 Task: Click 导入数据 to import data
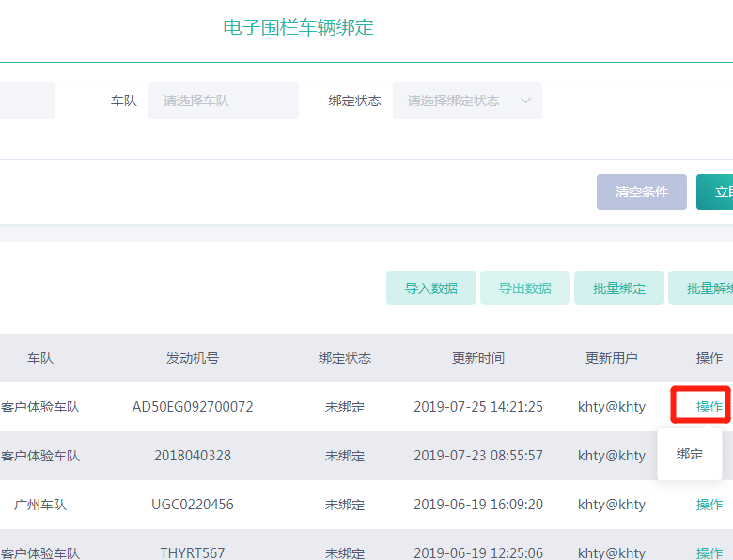430,288
